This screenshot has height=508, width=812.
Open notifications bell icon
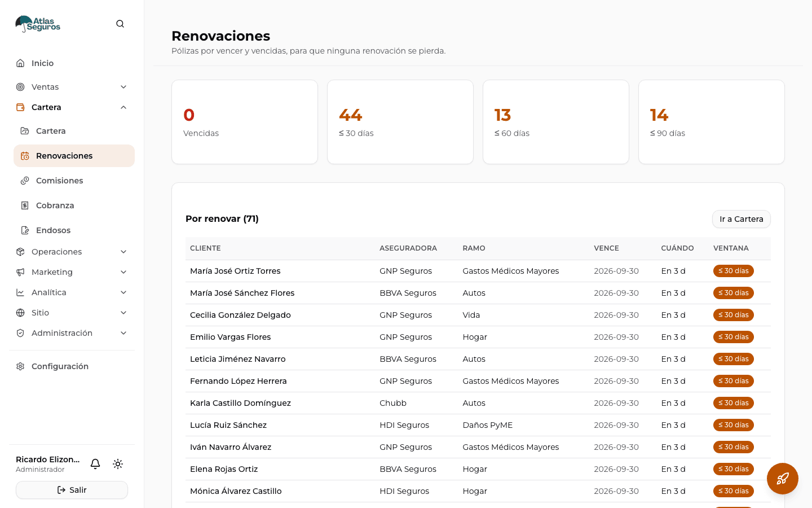coord(95,464)
